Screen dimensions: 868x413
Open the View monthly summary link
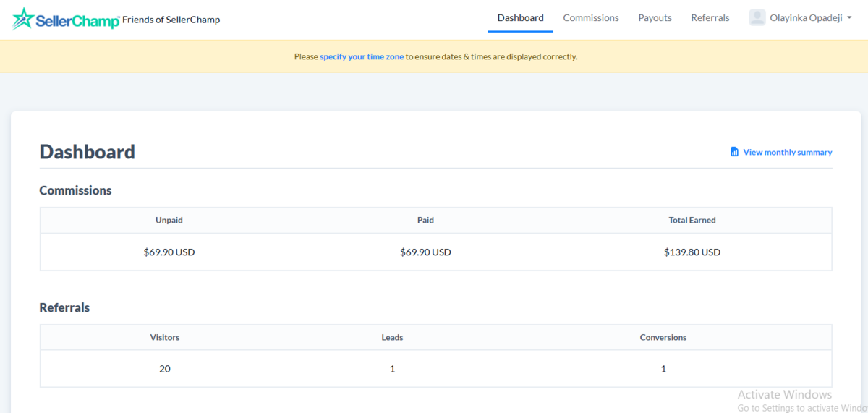787,153
